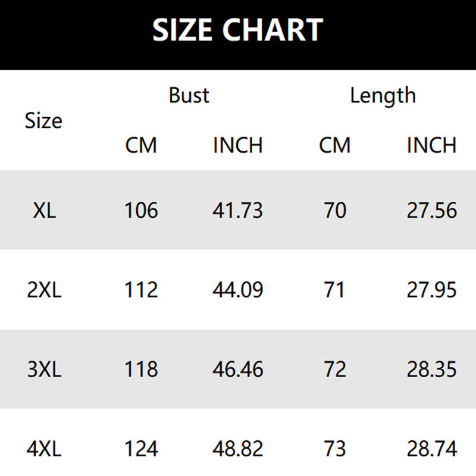Click the 28.35 length inch value
This screenshot has height=476, width=476.
pos(432,369)
